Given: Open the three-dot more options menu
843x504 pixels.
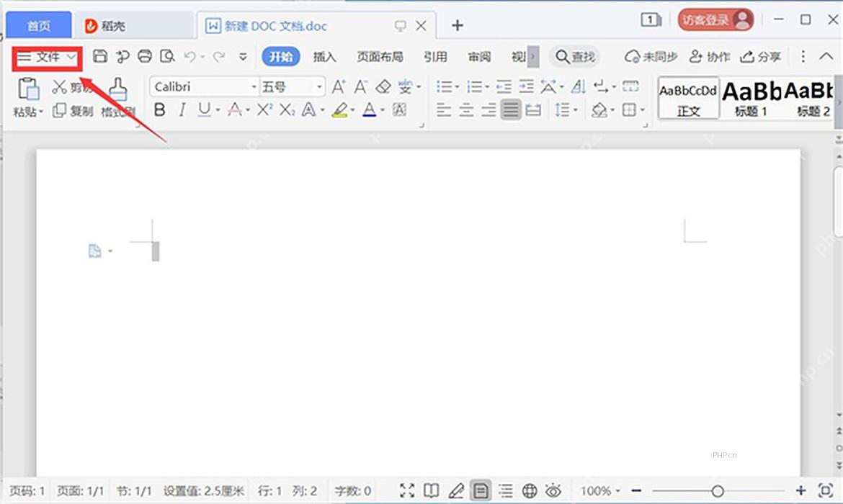Looking at the screenshot, I should coord(803,56).
